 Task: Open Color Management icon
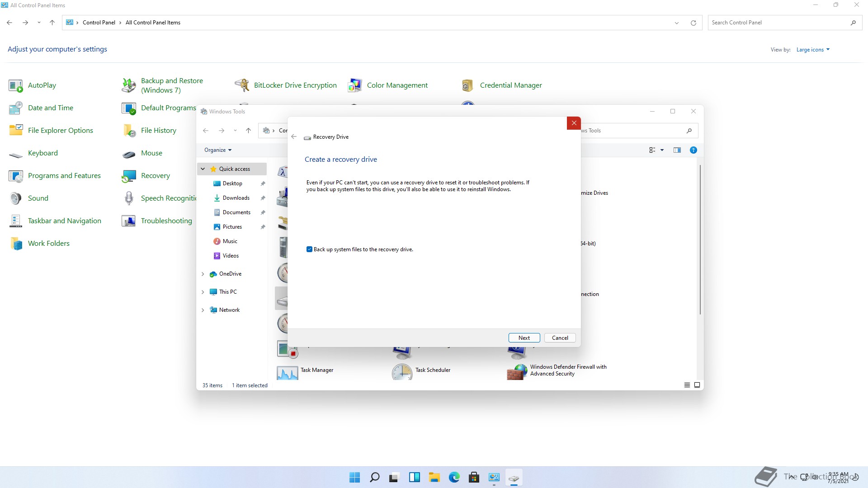pyautogui.click(x=355, y=85)
